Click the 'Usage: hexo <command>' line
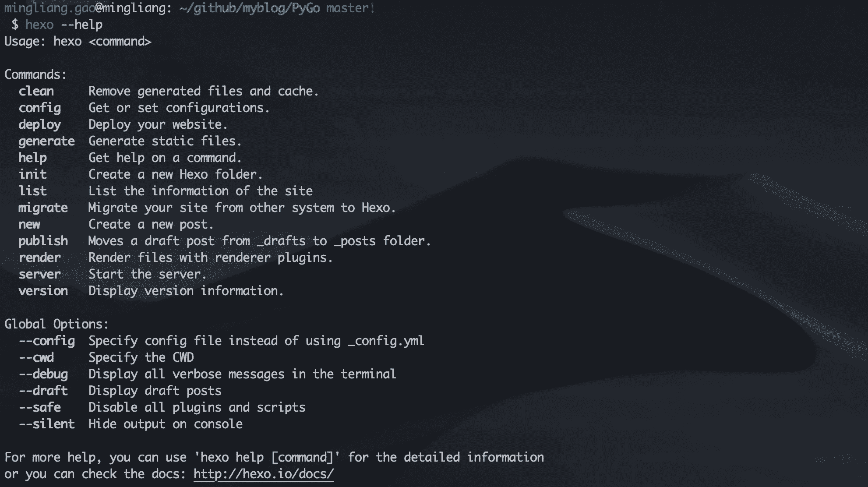Viewport: 868px width, 487px height. [x=78, y=41]
